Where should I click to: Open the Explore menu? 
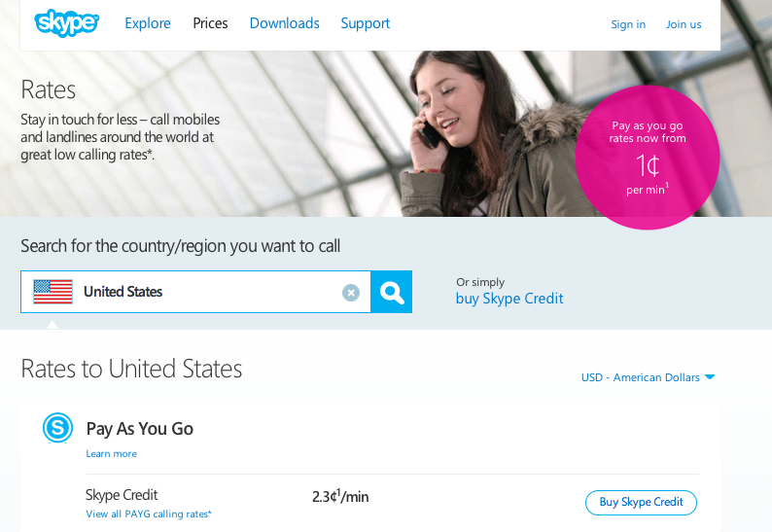148,23
